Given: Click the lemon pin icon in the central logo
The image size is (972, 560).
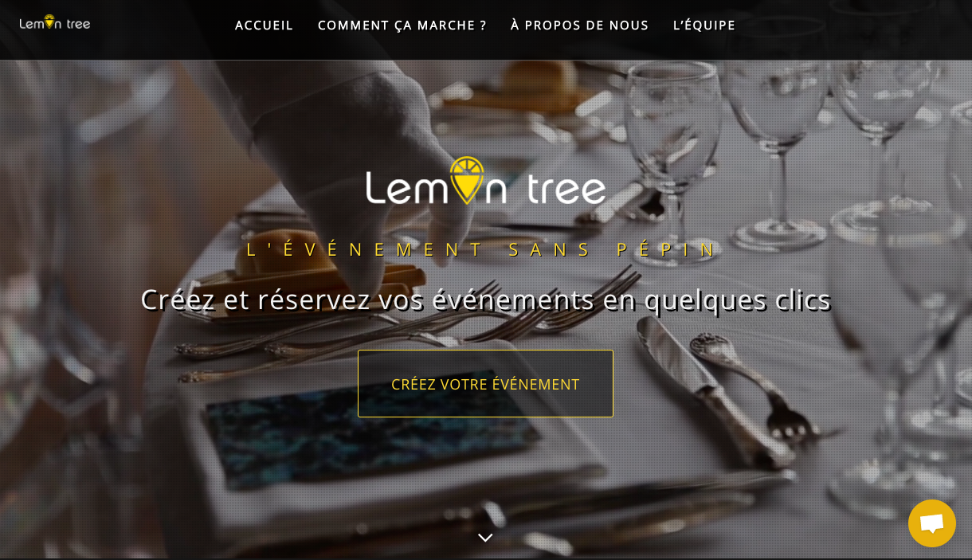Looking at the screenshot, I should pyautogui.click(x=467, y=180).
